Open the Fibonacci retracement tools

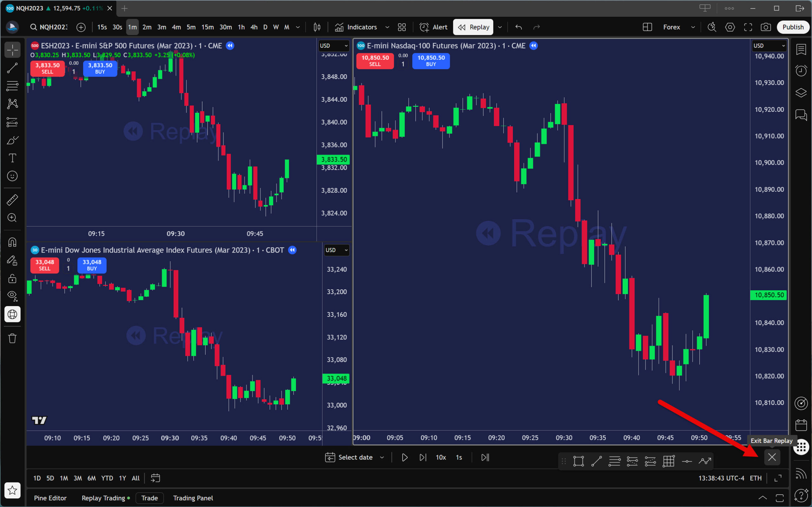click(12, 86)
